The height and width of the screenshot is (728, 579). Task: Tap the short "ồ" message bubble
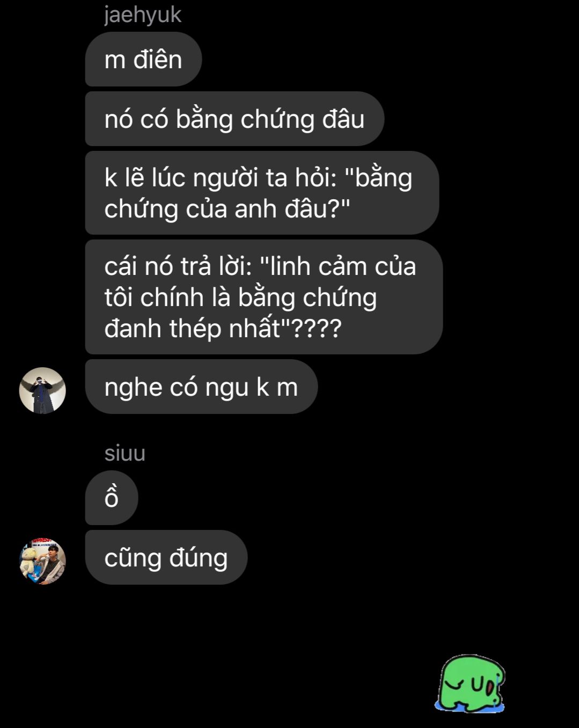click(112, 498)
